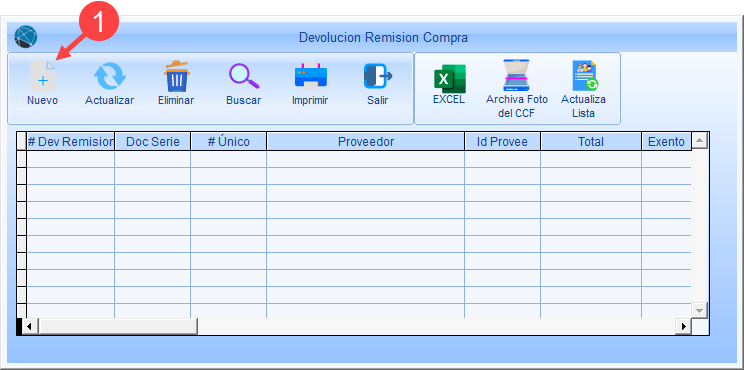Click the row selector of the first grid row
Screen dimensions: 744x370
[x=21, y=159]
